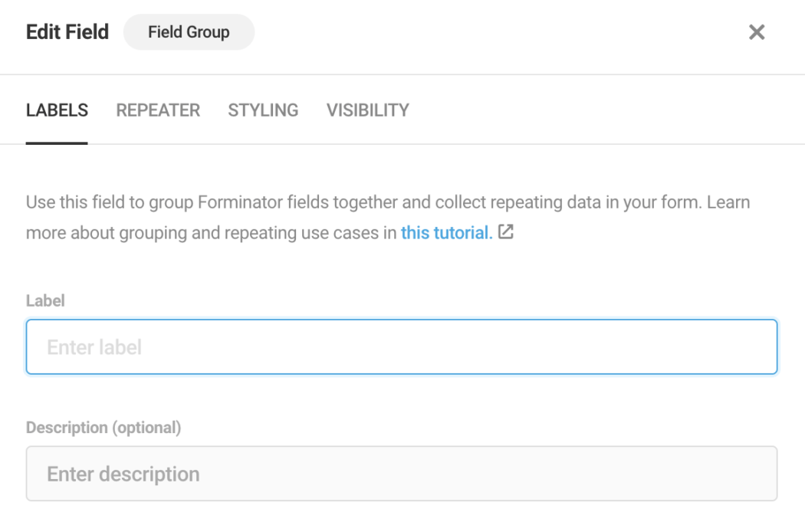The width and height of the screenshot is (805, 532).
Task: Go to the STYLING tab
Action: [263, 110]
